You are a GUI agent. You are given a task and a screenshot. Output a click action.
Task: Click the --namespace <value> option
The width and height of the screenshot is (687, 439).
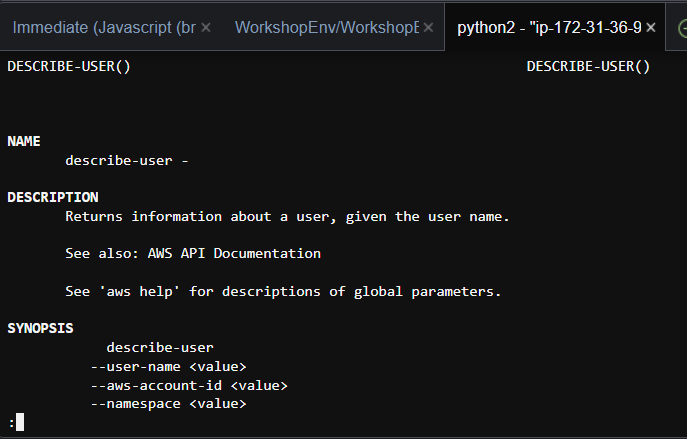coord(169,404)
